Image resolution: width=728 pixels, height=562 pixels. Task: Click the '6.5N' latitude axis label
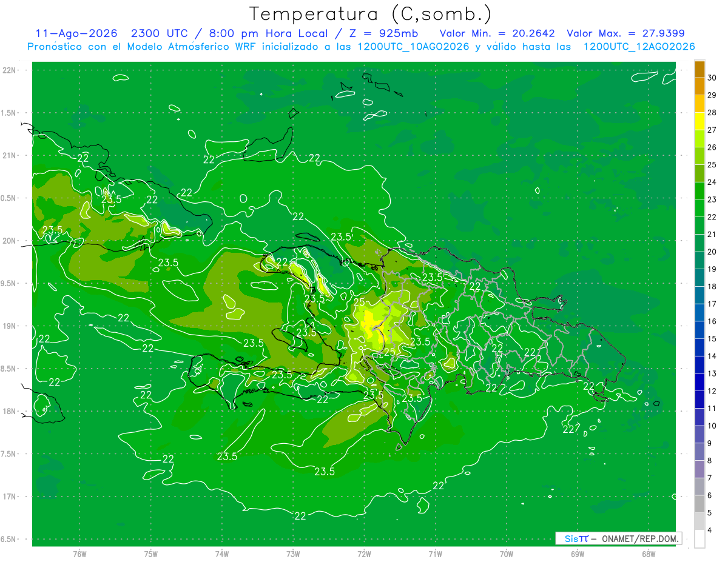(9, 539)
